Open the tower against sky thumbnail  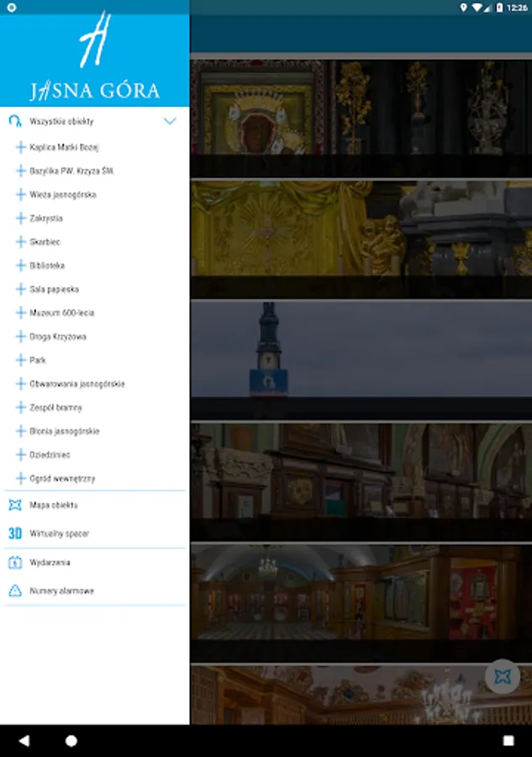point(361,361)
